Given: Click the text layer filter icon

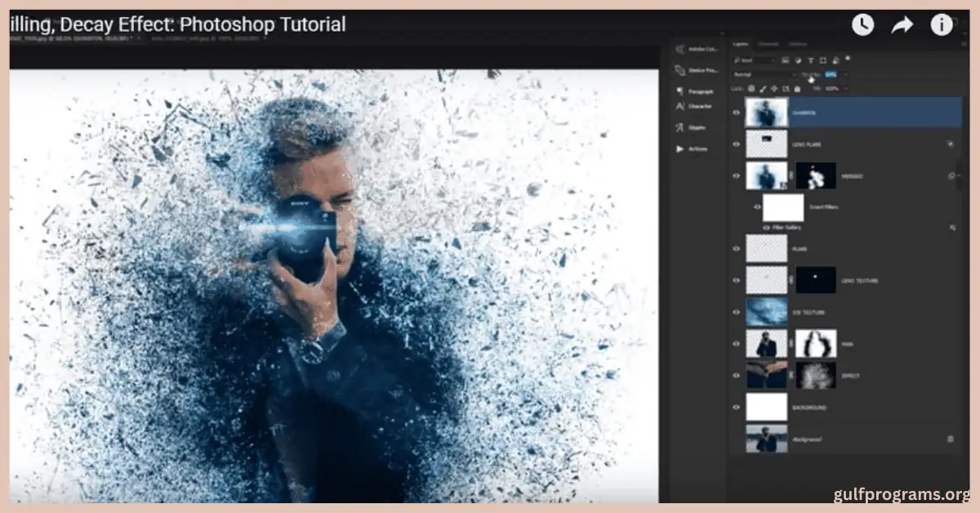Looking at the screenshot, I should (810, 60).
